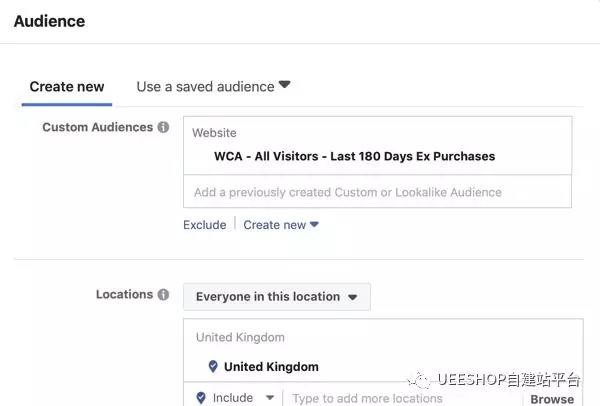600x406 pixels.
Task: Expand the saved audience dropdown arrow
Action: 285,86
